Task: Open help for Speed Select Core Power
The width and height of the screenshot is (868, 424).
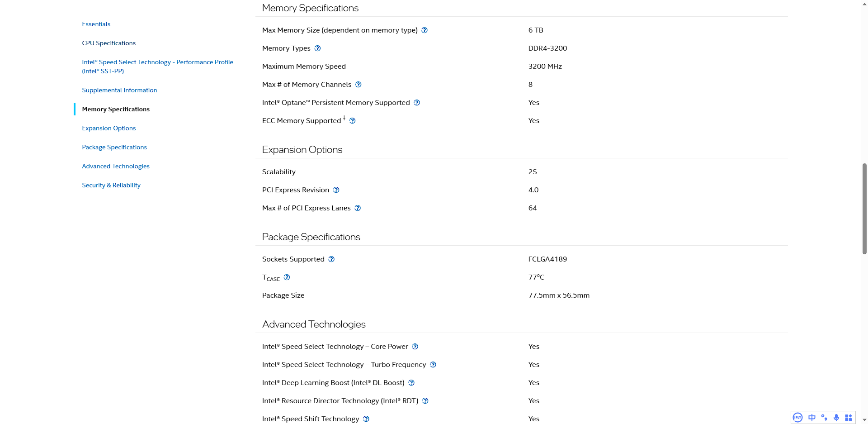Action: [415, 347]
